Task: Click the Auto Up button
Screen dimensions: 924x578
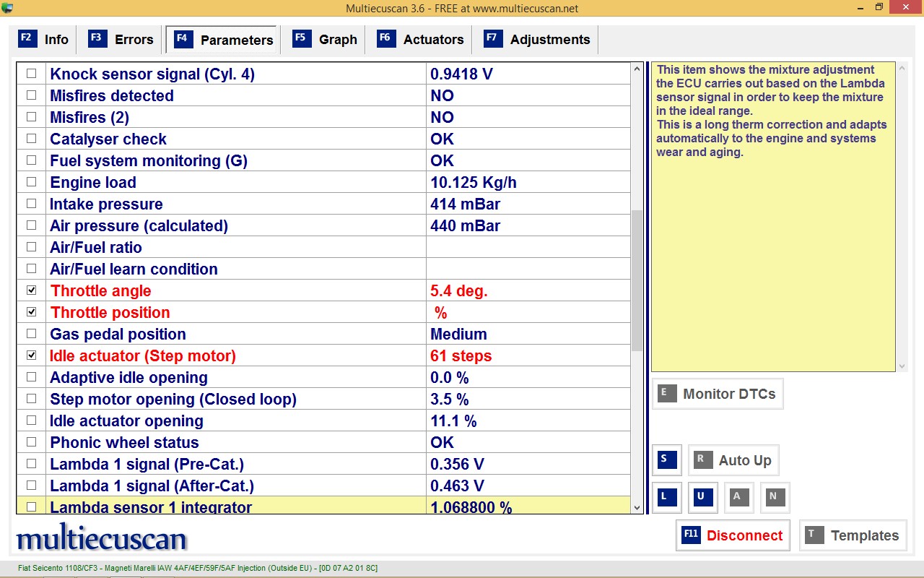Action: tap(733, 460)
